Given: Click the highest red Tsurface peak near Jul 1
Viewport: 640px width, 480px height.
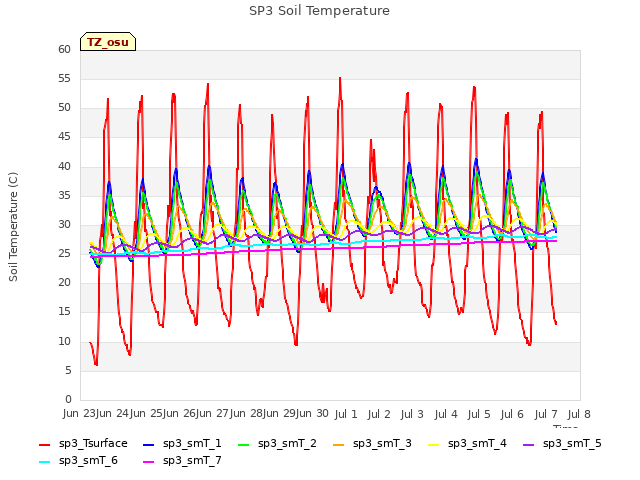Looking at the screenshot, I should click(x=340, y=78).
